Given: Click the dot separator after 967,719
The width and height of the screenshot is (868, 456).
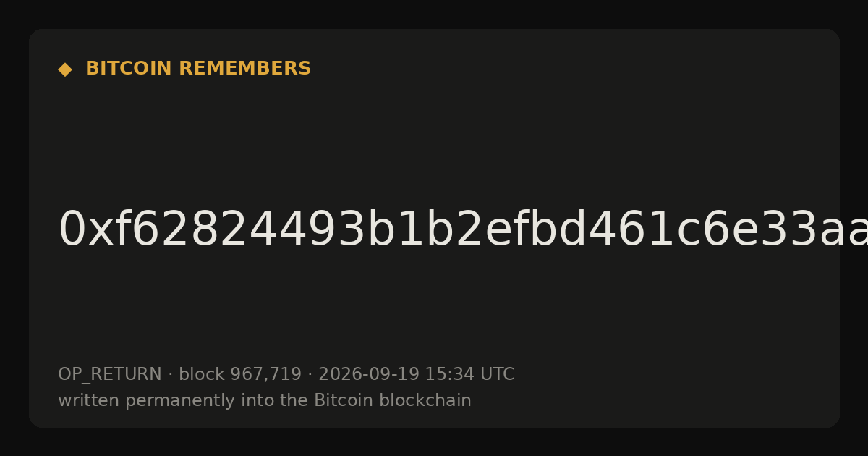Looking at the screenshot, I should point(310,375).
